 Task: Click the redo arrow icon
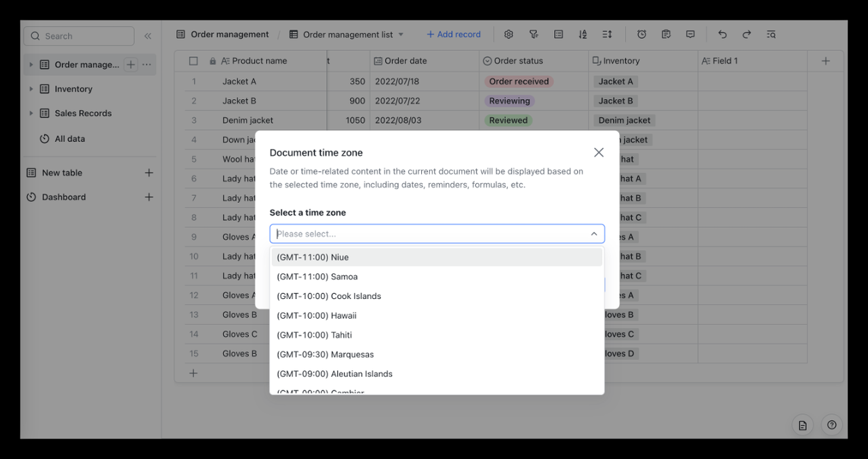[747, 35]
